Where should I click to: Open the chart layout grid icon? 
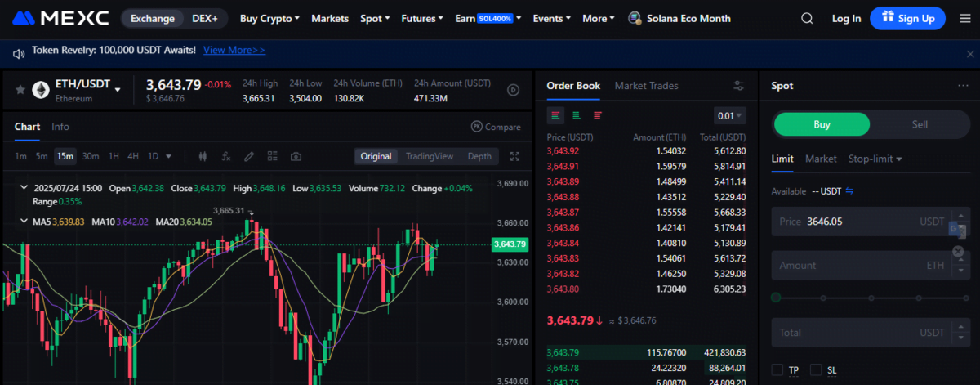pyautogui.click(x=273, y=156)
